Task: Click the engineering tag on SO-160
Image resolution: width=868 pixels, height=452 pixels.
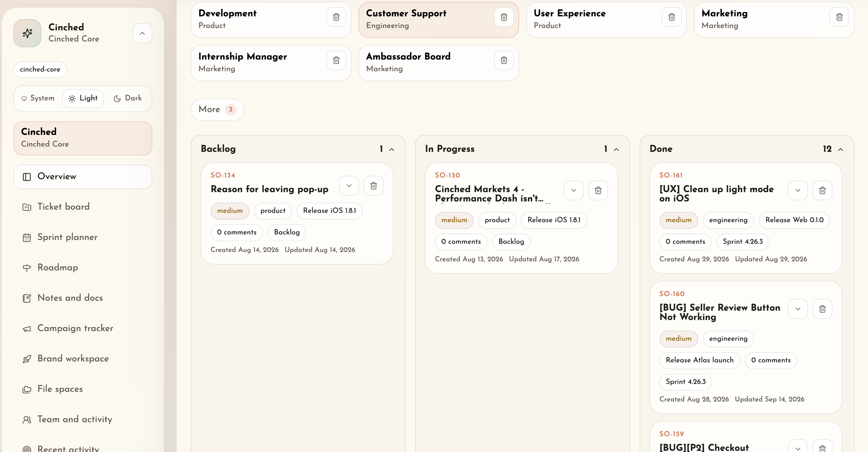Action: coord(728,339)
